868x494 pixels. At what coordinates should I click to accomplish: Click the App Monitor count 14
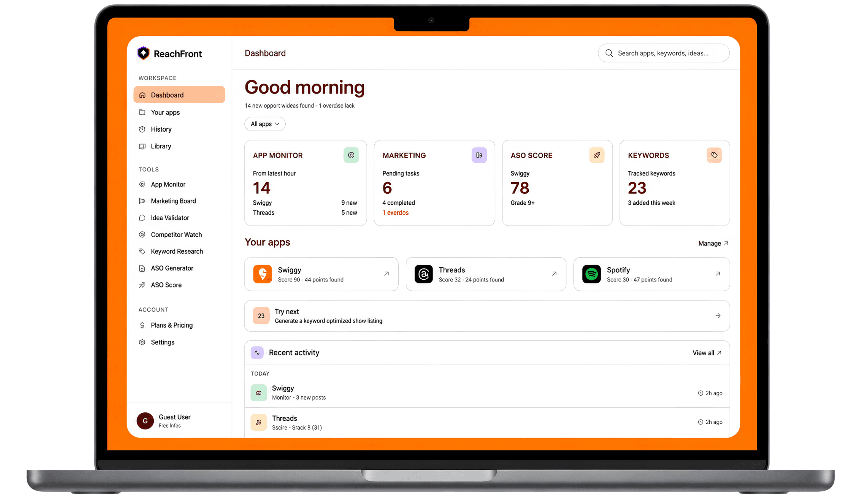pyautogui.click(x=261, y=188)
